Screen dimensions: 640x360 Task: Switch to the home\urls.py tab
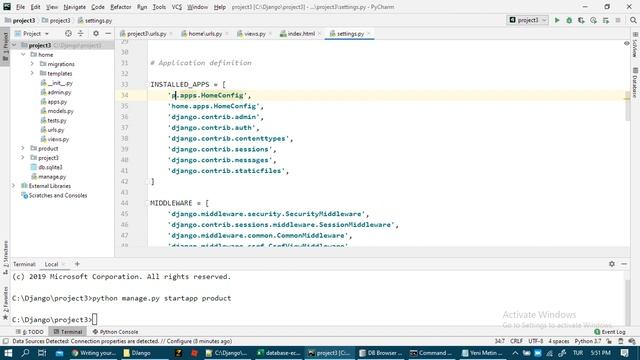(205, 34)
